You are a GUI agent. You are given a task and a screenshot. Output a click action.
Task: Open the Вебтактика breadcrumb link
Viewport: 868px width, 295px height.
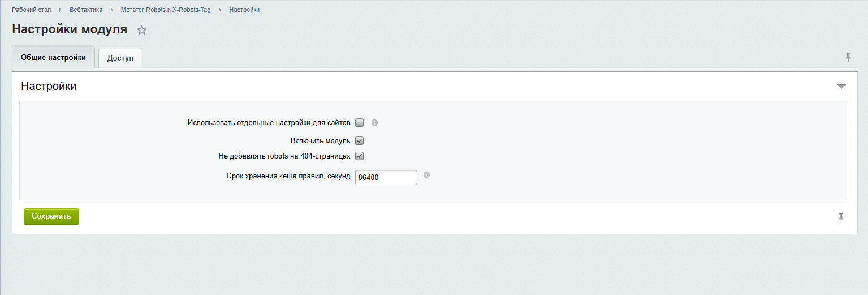pyautogui.click(x=86, y=10)
